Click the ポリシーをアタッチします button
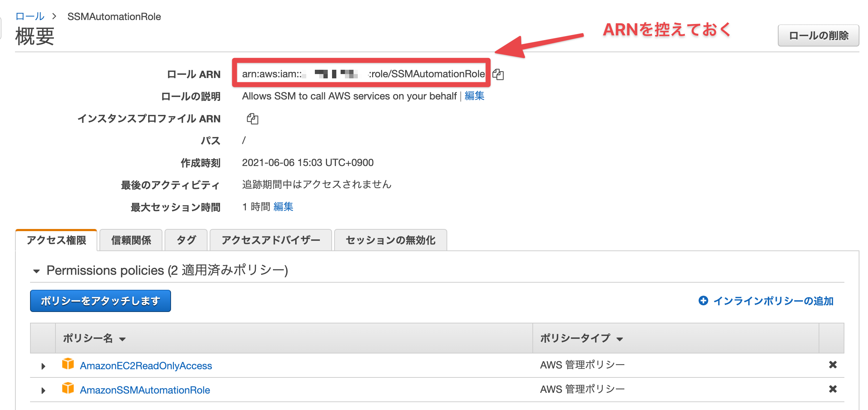Viewport: 868px width, 410px height. click(x=101, y=301)
